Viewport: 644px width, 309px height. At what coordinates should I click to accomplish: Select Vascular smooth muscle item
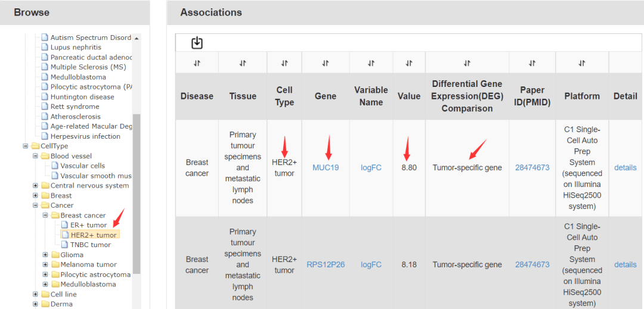tap(95, 176)
